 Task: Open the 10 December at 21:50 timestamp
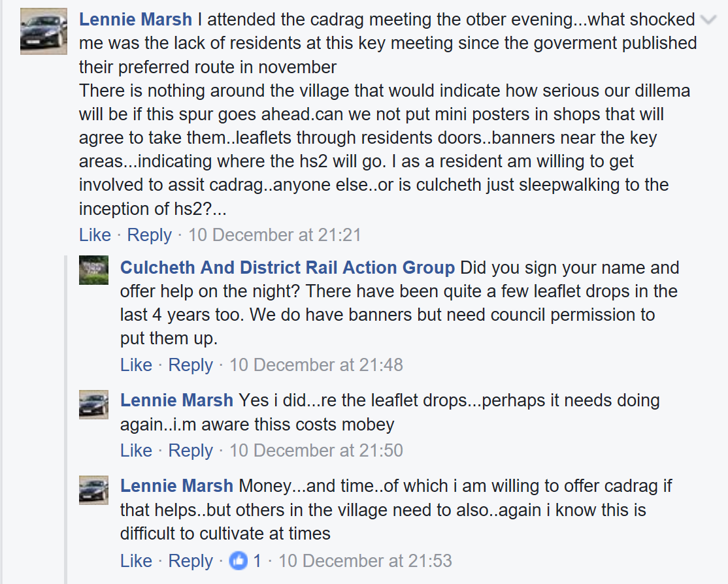coord(316,451)
